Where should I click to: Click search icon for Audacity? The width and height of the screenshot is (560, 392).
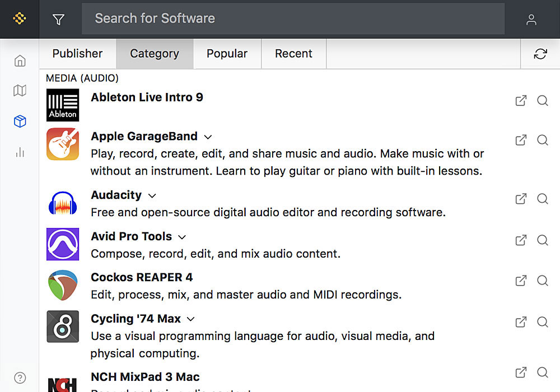(x=543, y=199)
